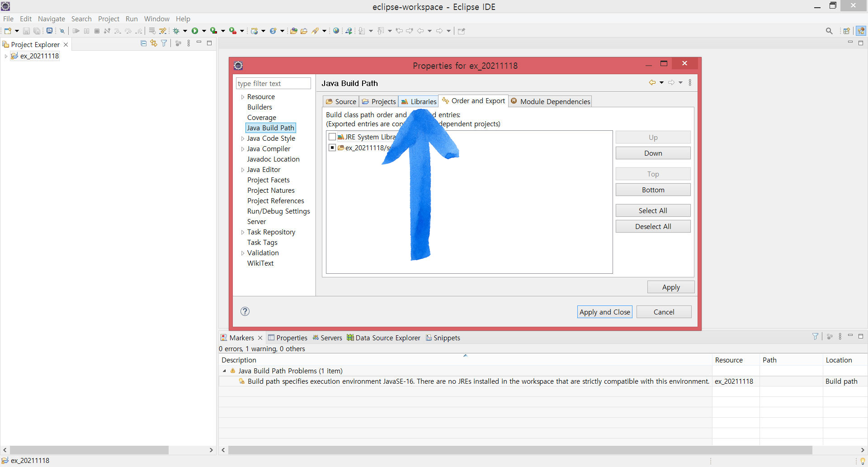This screenshot has width=868, height=467.
Task: Click the Open Type icon
Action: pos(293,31)
